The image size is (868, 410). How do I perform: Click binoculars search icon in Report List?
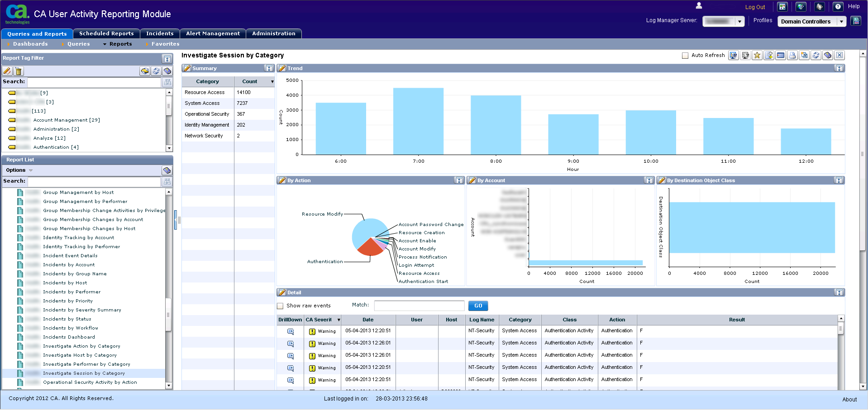tap(167, 182)
